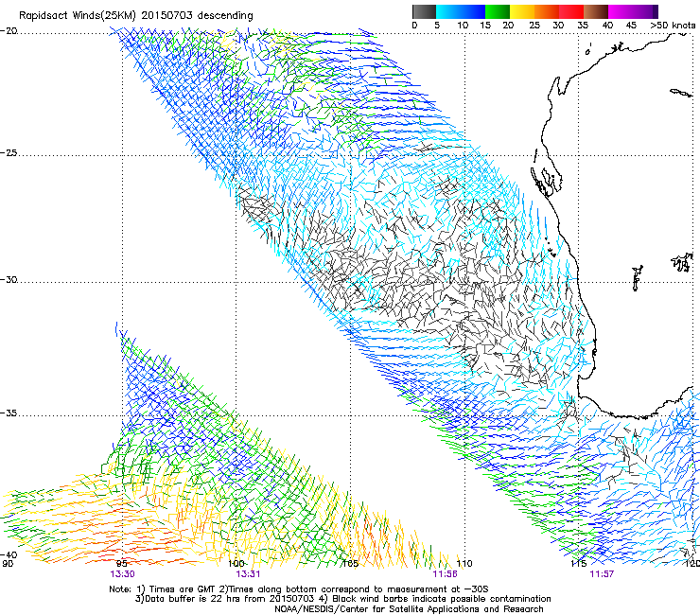Click the magenta-purple 40-50 knots legend segment

click(x=633, y=11)
